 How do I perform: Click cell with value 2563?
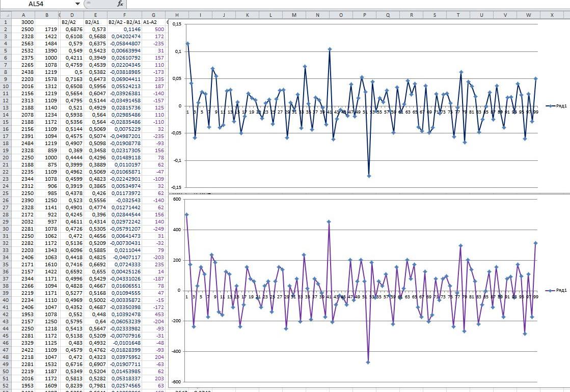pos(23,44)
